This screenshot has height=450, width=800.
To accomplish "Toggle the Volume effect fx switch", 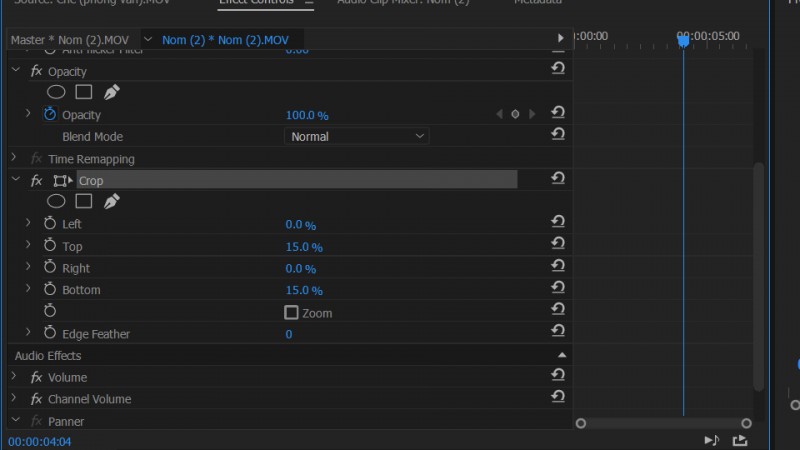I will click(x=36, y=377).
